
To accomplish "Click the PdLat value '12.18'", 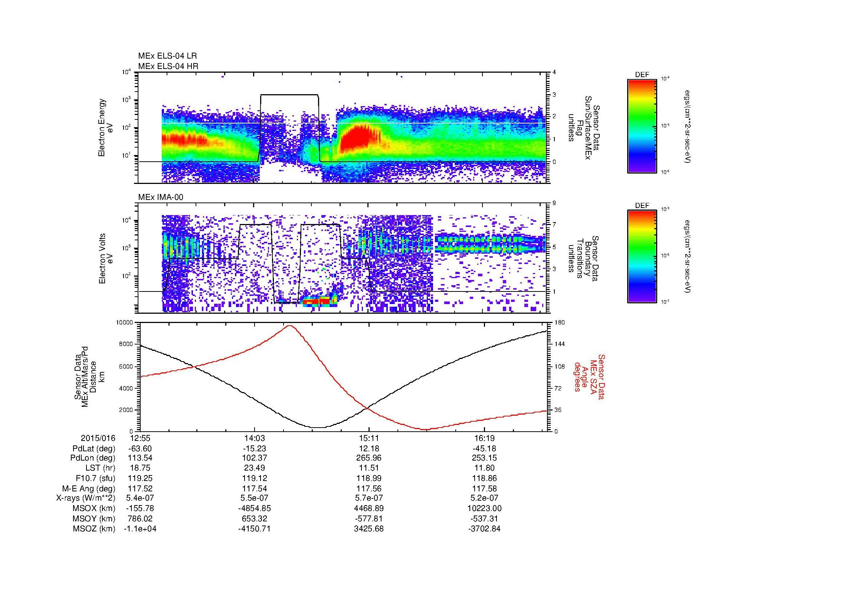I will point(369,449).
